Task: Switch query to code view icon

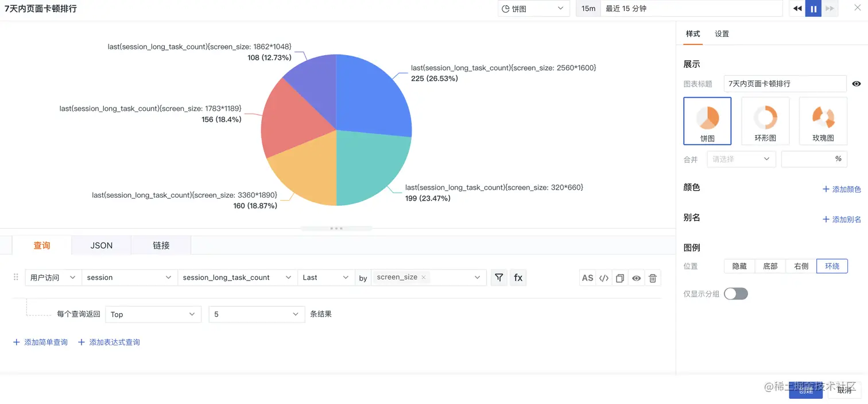Action: [604, 278]
